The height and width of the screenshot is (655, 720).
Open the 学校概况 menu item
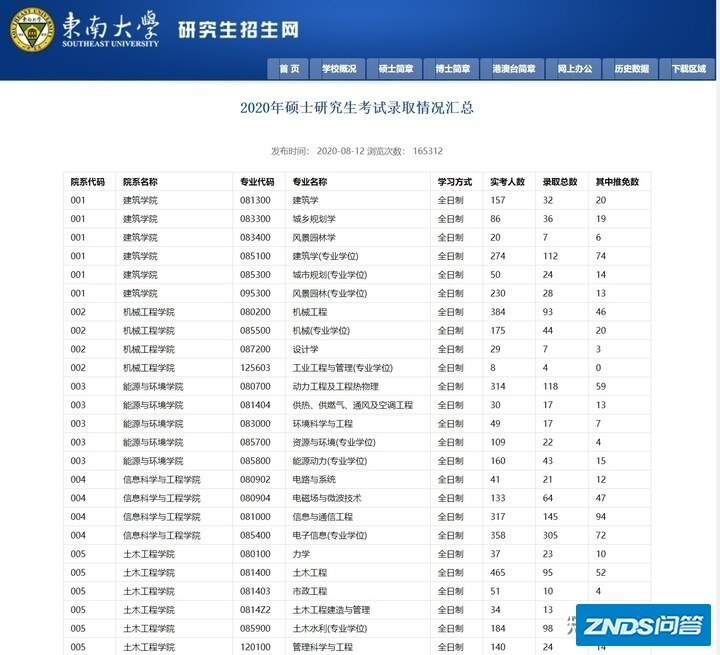[x=339, y=69]
